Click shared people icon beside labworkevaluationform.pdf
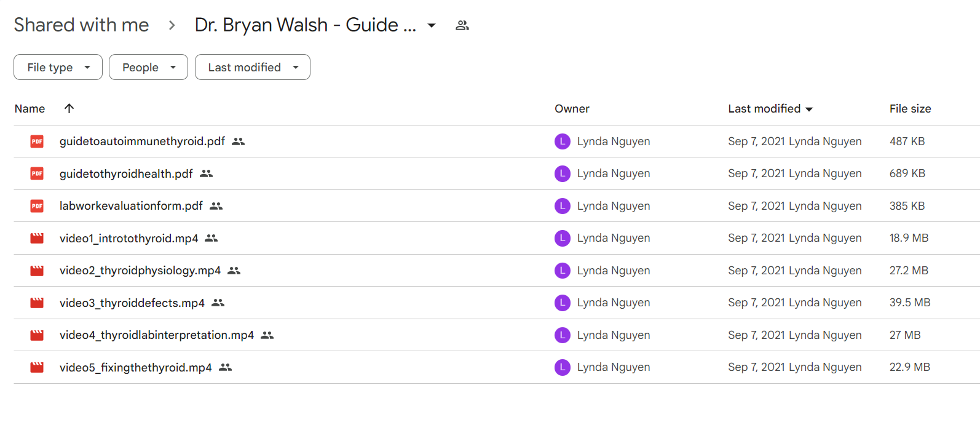Screen dimensions: 980x433 tap(216, 206)
